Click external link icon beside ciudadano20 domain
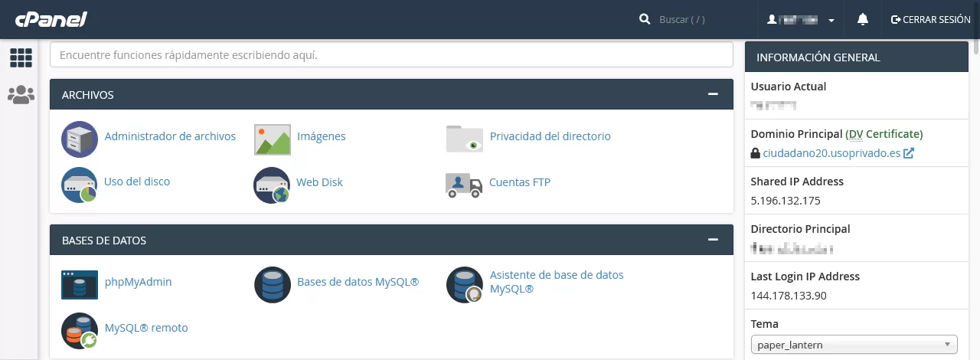Viewport: 980px width, 360px height. click(x=909, y=153)
